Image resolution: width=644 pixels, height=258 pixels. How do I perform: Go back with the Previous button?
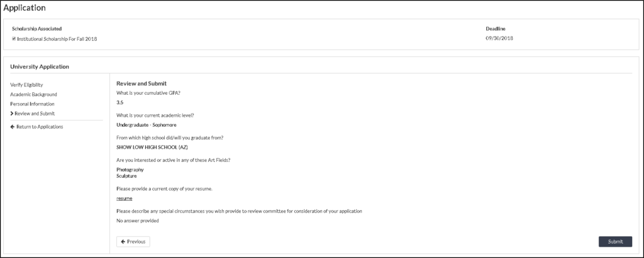point(133,242)
